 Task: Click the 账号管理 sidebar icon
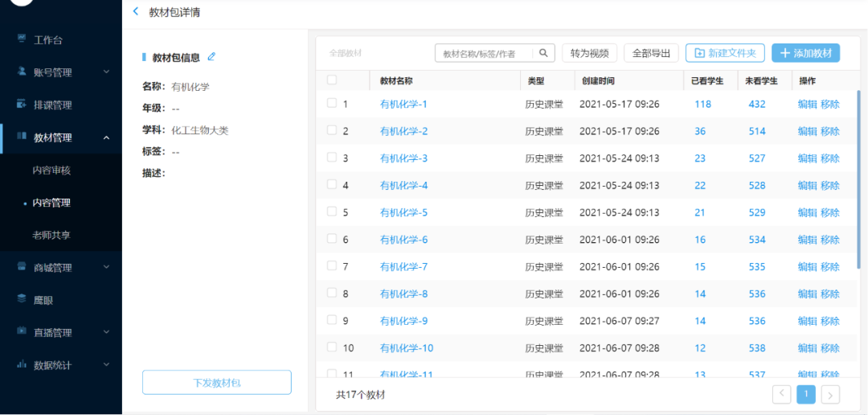click(x=22, y=72)
